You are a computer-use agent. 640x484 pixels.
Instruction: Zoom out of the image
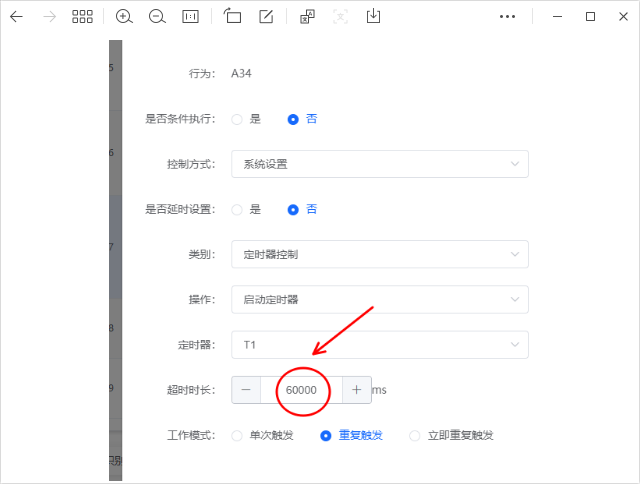pyautogui.click(x=157, y=17)
